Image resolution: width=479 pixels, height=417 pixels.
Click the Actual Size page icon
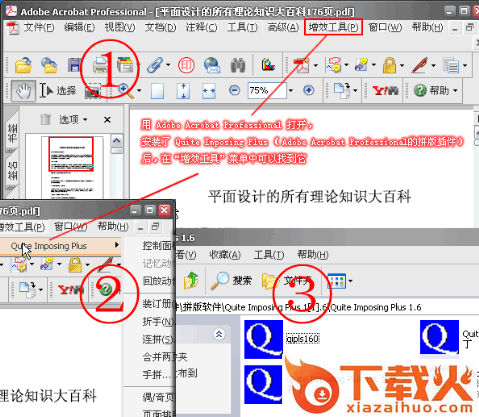coord(157,91)
